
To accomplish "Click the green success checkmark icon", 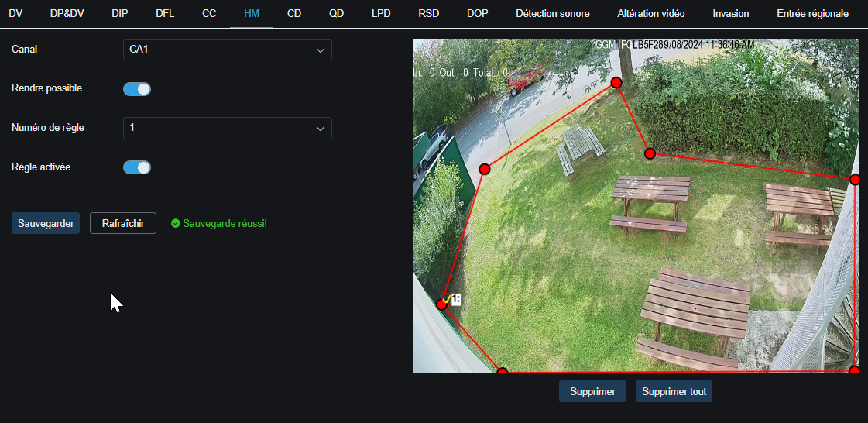I will pyautogui.click(x=176, y=223).
